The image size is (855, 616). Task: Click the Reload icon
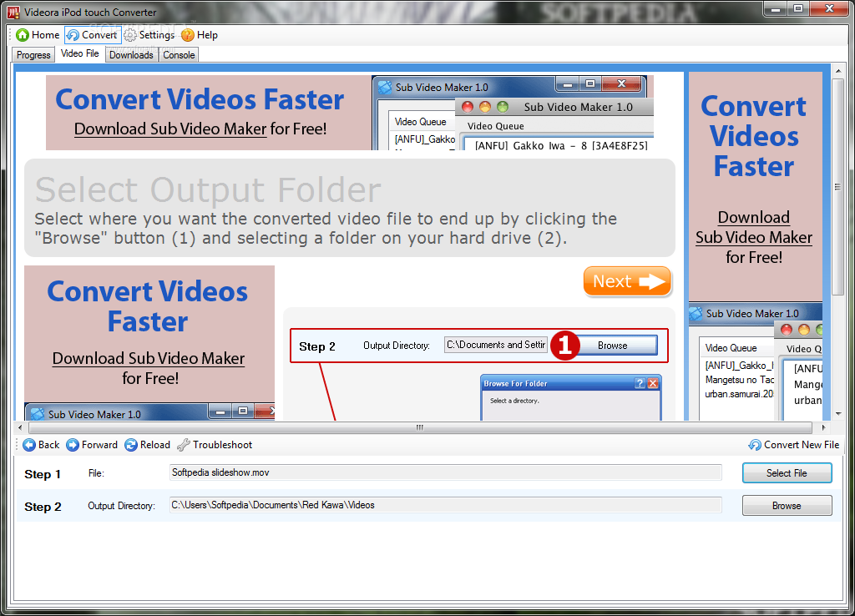tap(131, 445)
